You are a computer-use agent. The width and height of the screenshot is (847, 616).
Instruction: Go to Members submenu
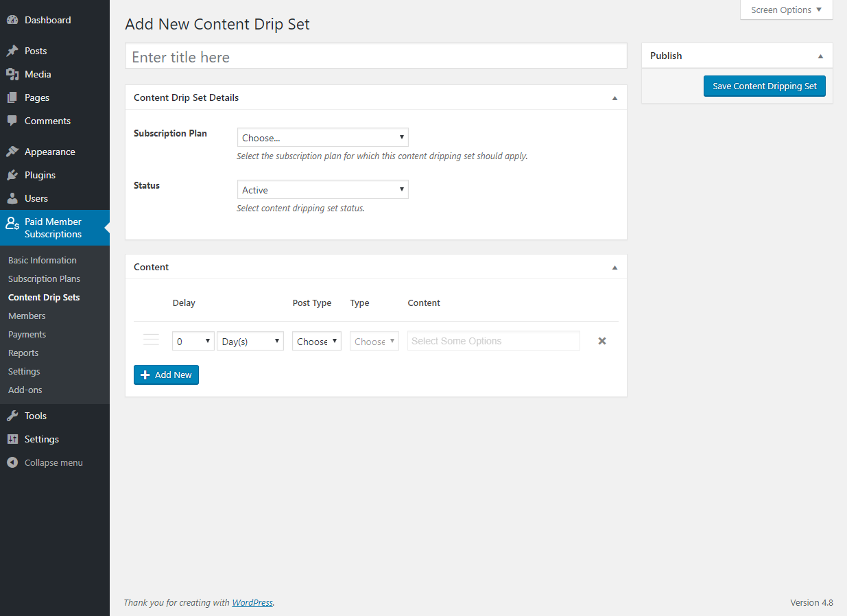click(x=27, y=316)
